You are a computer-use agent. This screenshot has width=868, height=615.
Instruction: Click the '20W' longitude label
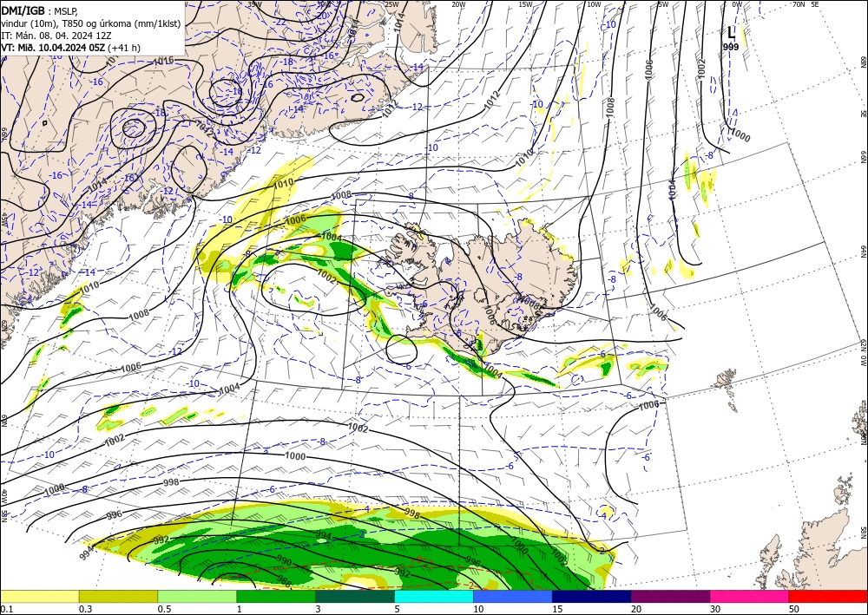457,4
